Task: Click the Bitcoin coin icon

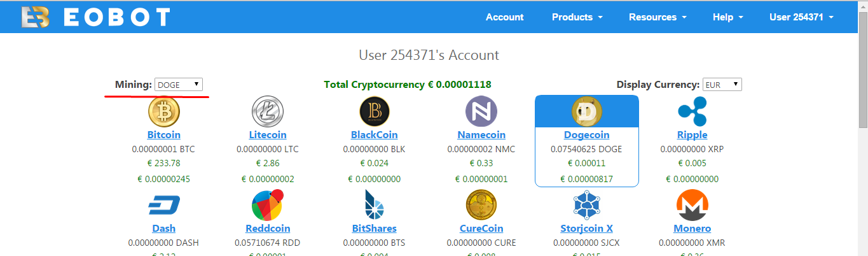Action: point(164,111)
